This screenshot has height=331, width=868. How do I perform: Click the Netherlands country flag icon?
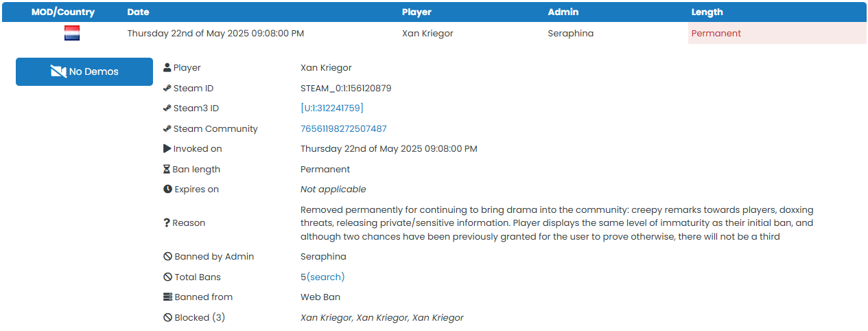[x=72, y=33]
